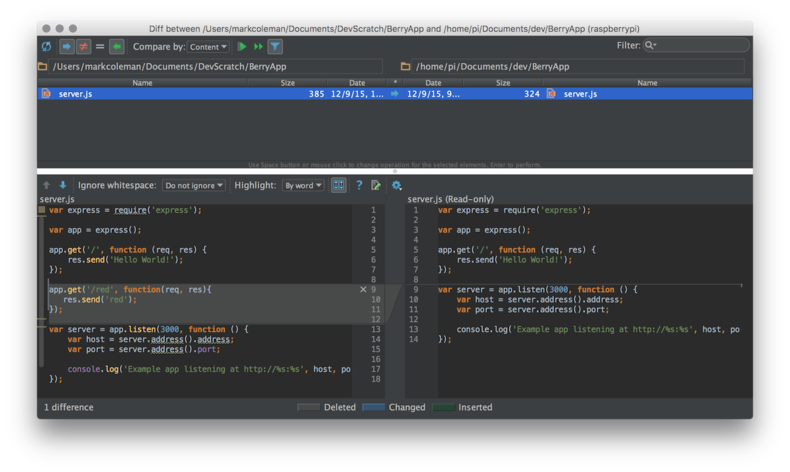Image resolution: width=790 pixels, height=472 pixels.
Task: Click the left Date column header
Action: click(x=357, y=83)
